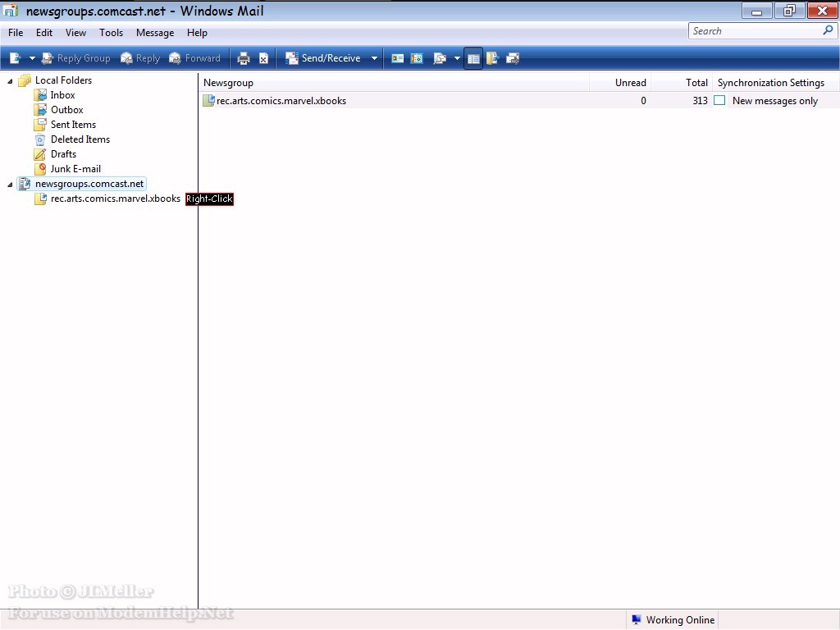Open the Sent Items folder
Viewport: 840px width, 630px height.
click(x=73, y=125)
